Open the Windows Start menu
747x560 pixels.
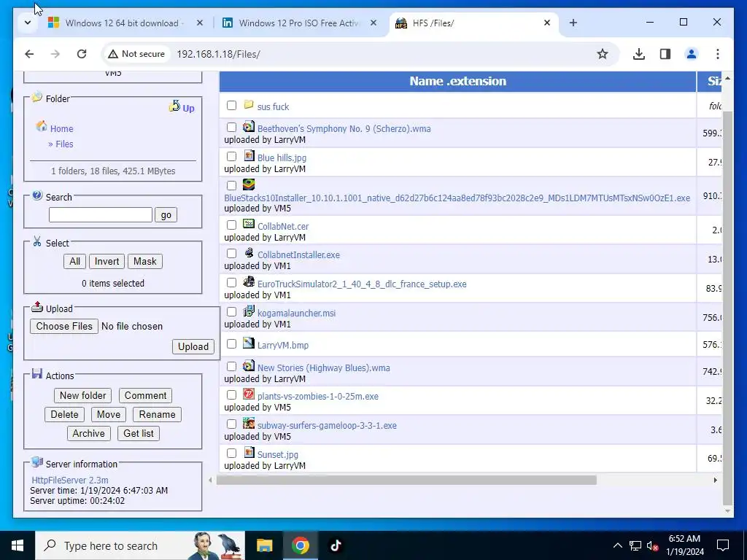[18, 545]
